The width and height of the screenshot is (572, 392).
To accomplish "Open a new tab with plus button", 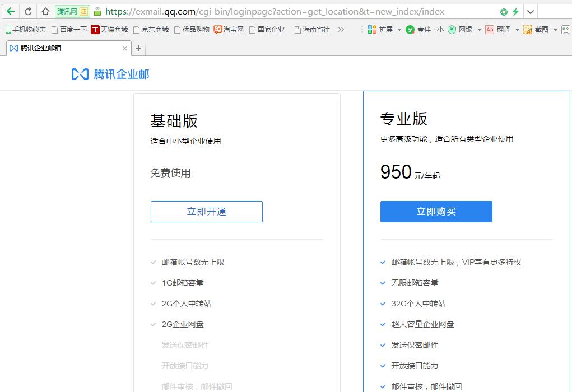I will click(138, 48).
